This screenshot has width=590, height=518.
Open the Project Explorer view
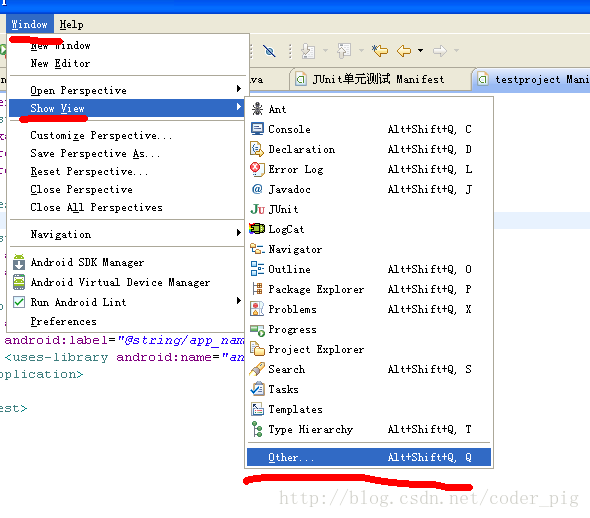369,349
